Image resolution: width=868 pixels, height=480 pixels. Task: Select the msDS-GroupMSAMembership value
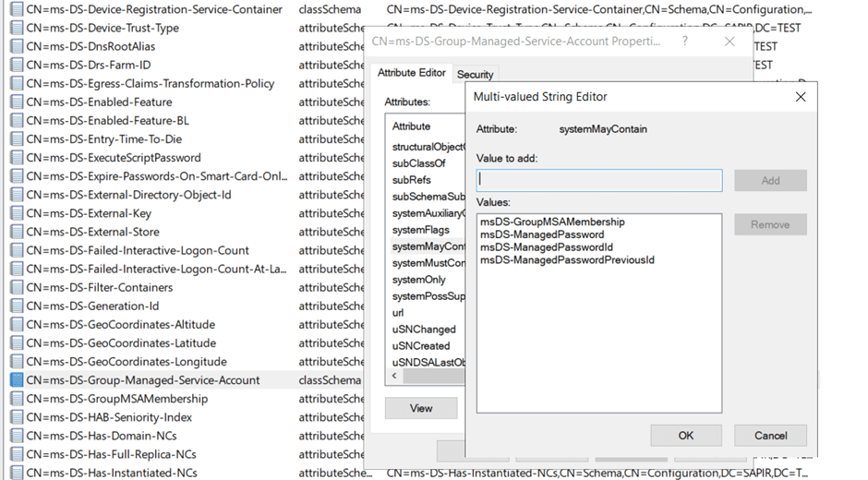tap(552, 222)
